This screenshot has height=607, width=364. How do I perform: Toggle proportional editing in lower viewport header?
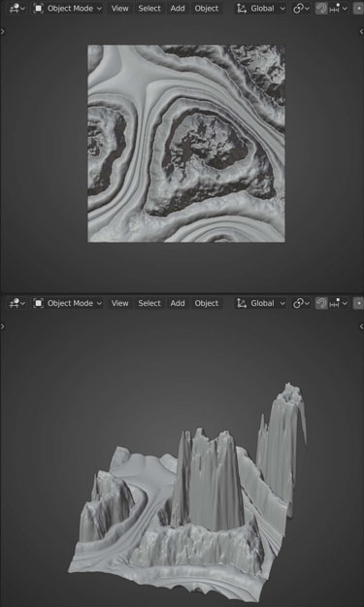358,303
